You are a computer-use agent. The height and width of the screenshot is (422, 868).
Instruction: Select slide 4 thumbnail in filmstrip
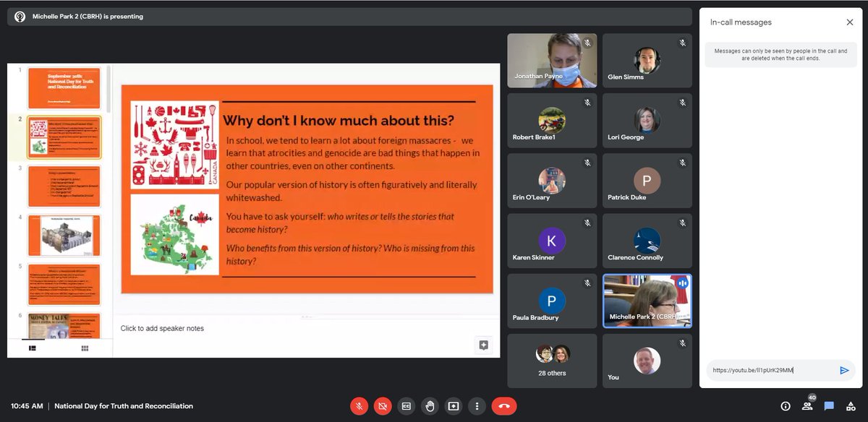(64, 236)
